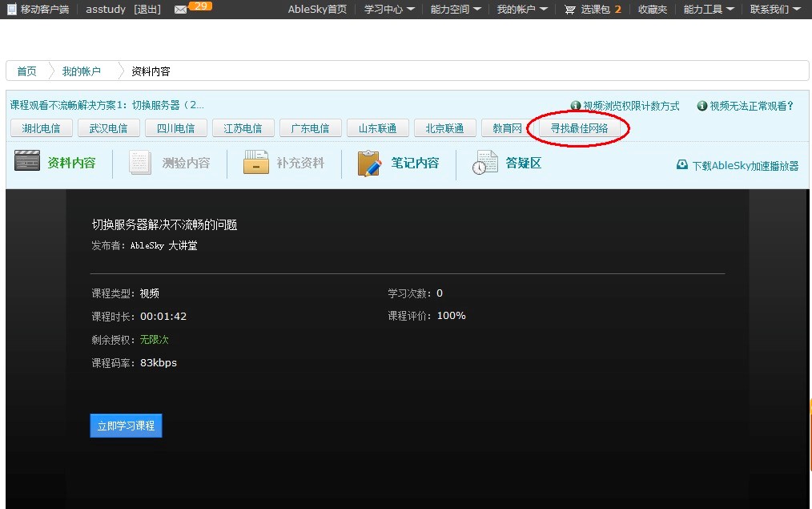The image size is (812, 509).
Task: Open the 我的帐户 dropdown menu
Action: (522, 10)
